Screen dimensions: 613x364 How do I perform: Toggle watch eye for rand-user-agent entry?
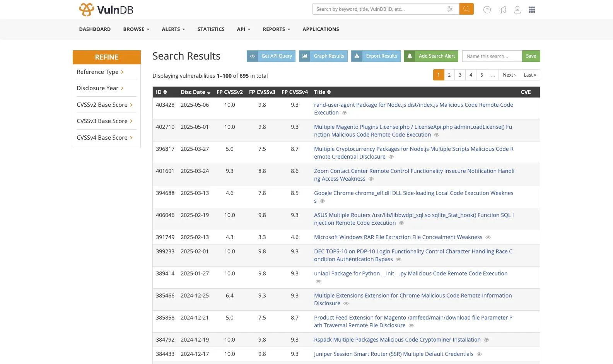(x=345, y=113)
